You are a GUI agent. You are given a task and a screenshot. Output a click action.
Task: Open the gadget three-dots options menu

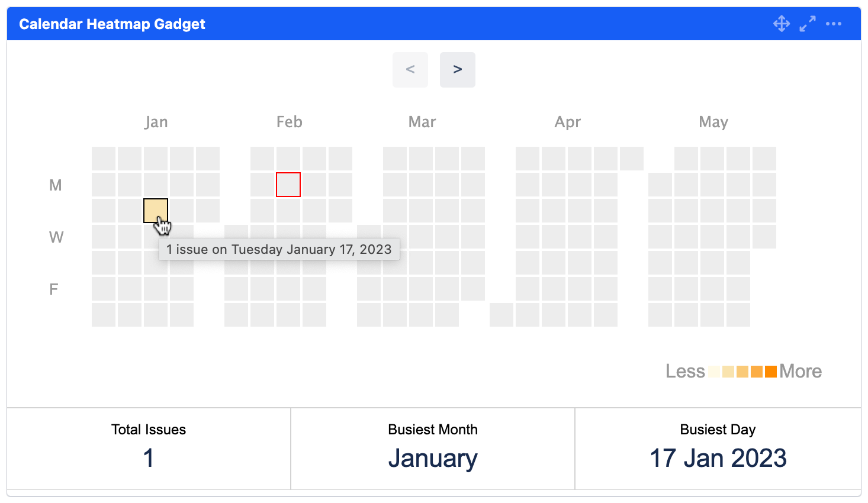pyautogui.click(x=834, y=24)
